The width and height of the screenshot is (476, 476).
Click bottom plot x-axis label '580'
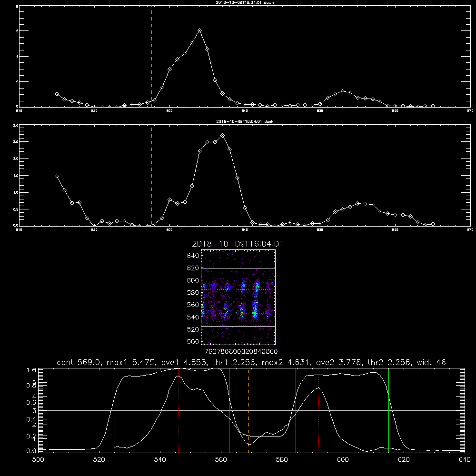pyautogui.click(x=282, y=460)
